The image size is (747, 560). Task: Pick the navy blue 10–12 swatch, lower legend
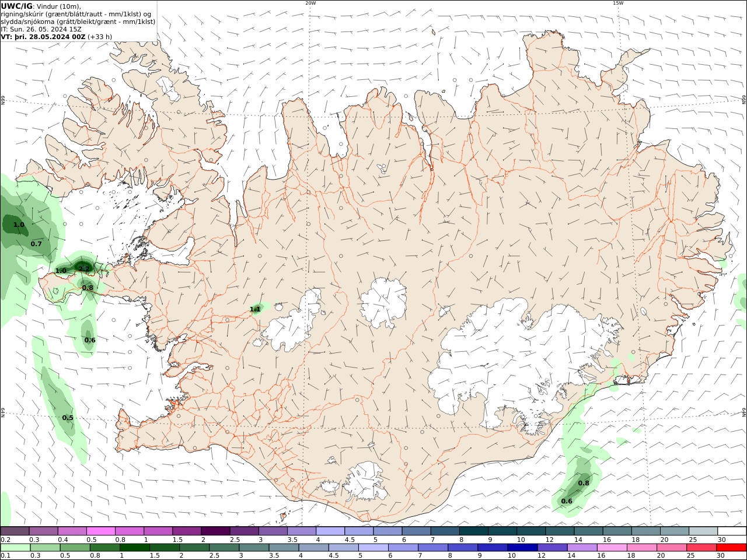[x=522, y=548]
